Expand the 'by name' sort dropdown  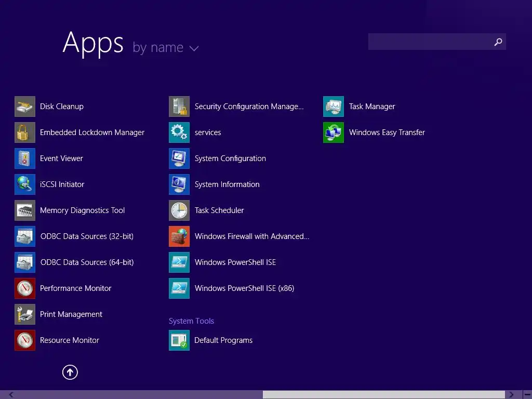166,47
